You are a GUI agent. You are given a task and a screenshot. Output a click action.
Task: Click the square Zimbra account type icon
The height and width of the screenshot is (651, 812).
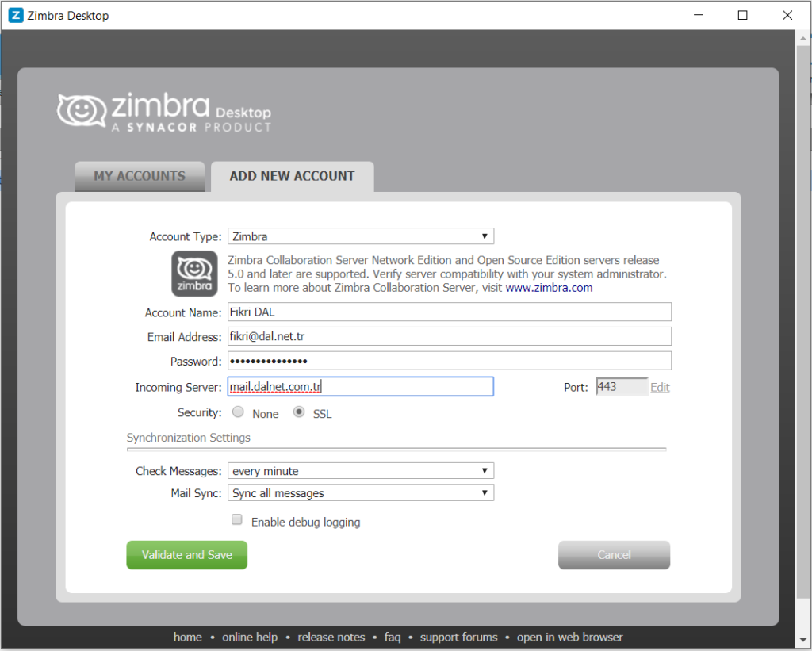195,274
